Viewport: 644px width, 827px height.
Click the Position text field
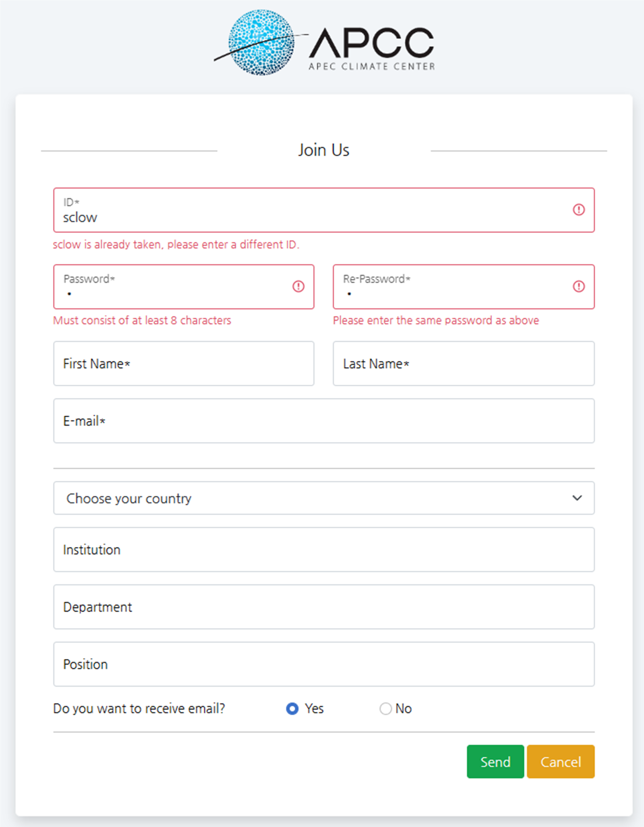[x=324, y=664]
